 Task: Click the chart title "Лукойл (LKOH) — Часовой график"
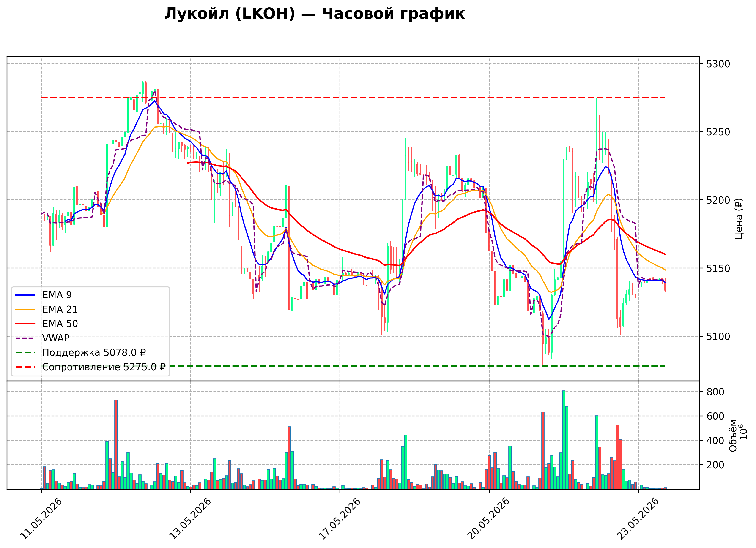tap(314, 14)
